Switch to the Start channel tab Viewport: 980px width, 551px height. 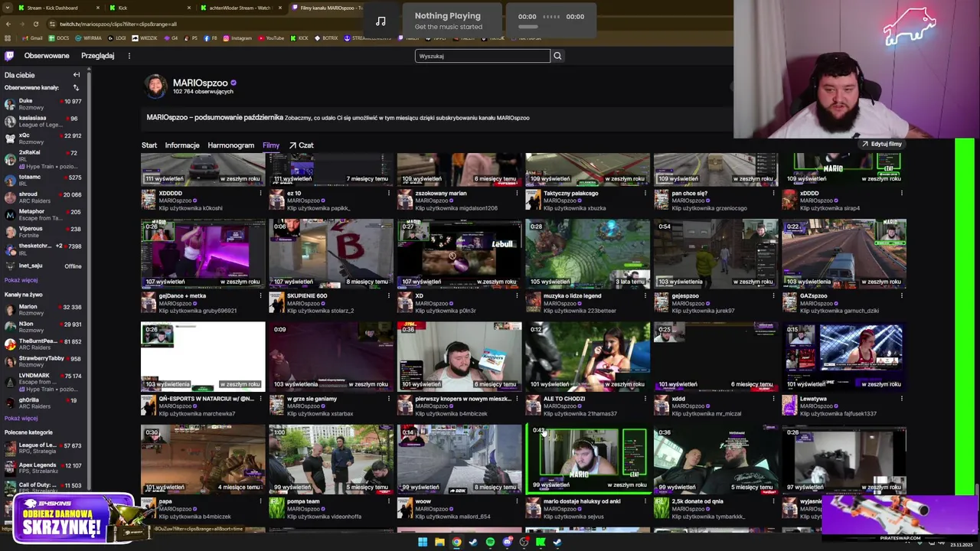149,145
